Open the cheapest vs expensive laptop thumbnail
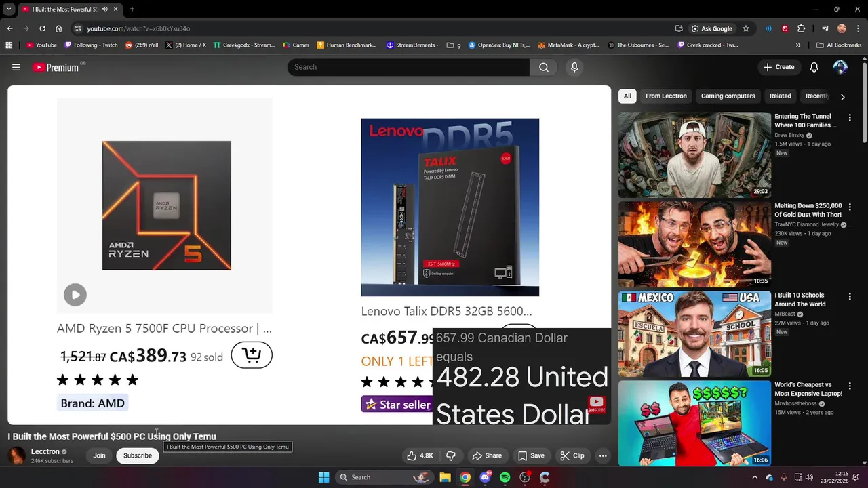 click(x=694, y=424)
